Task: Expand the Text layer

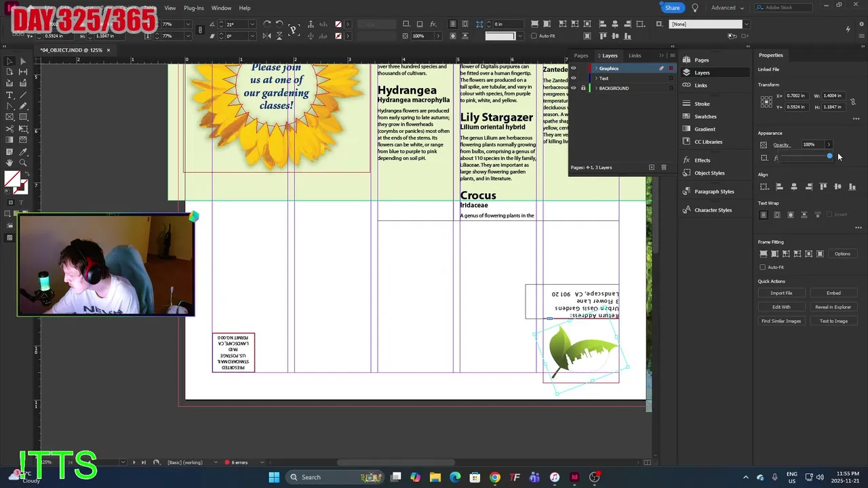Action: (596, 79)
